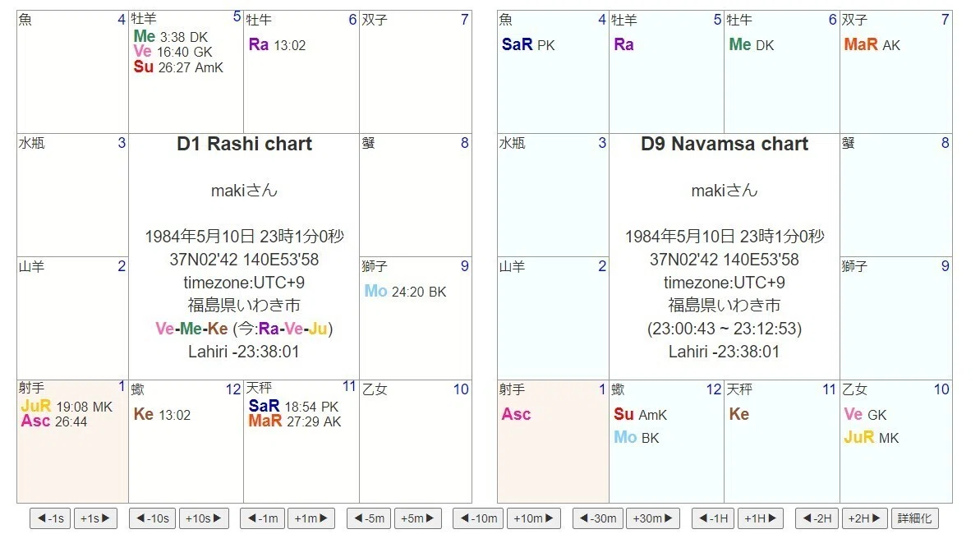Select 'Ve 16:40 GK' in D1 chart
Screen dimensions: 980x534
coord(173,51)
